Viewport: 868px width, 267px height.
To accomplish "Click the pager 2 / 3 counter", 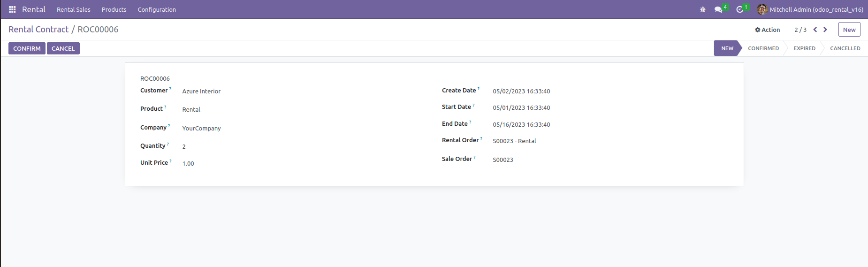I will (x=800, y=30).
